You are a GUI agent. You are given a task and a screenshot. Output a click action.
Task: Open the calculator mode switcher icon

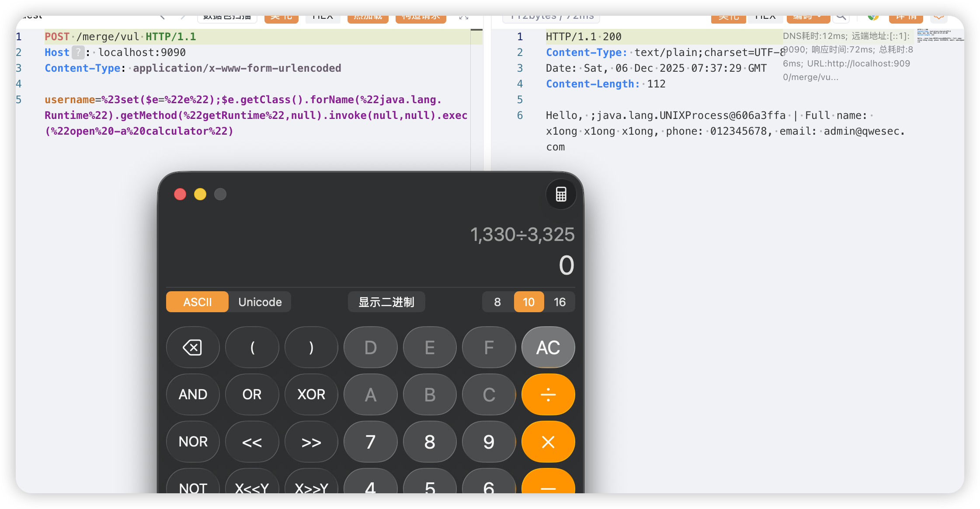[x=561, y=194]
